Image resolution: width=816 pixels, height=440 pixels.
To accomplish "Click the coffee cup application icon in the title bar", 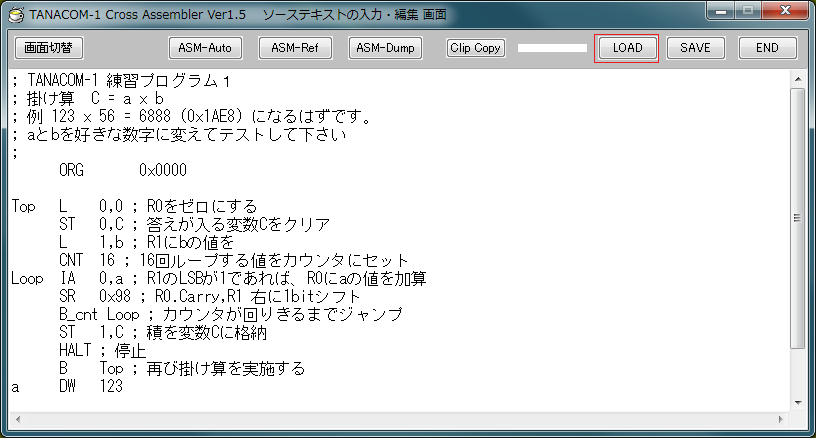I will (16, 15).
